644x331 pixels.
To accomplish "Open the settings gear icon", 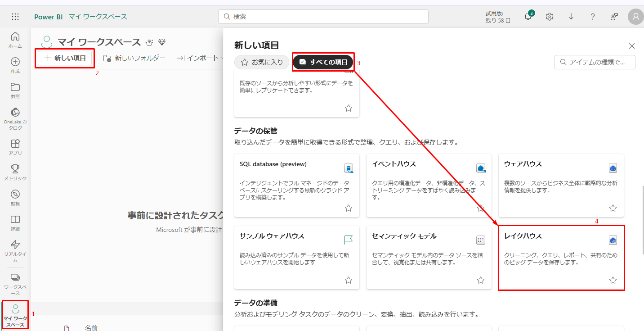I will click(x=550, y=17).
